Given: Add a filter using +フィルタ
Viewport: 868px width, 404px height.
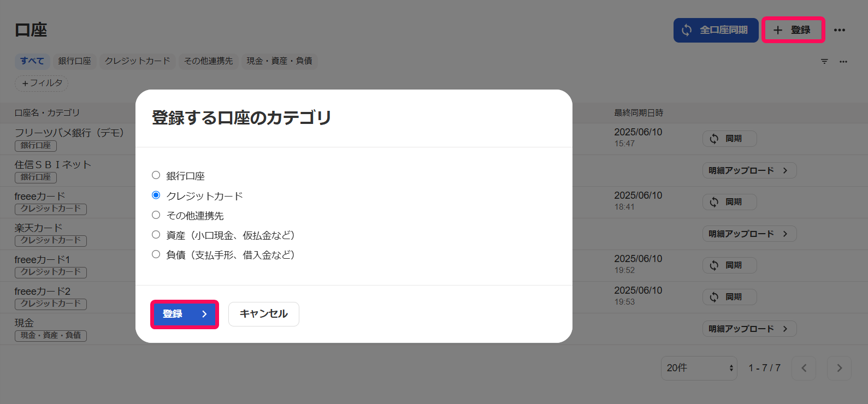Looking at the screenshot, I should coord(41,83).
